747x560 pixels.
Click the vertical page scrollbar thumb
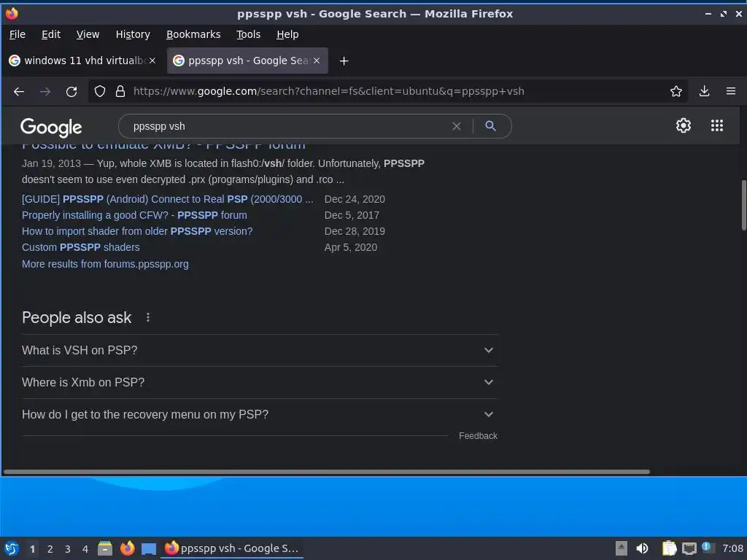(743, 205)
